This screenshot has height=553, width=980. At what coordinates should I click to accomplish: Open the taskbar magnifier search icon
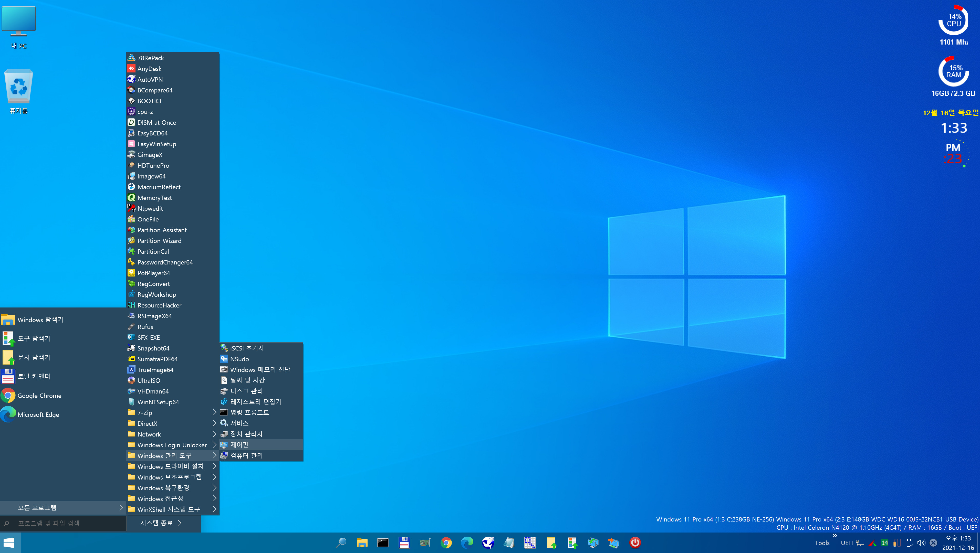click(341, 542)
